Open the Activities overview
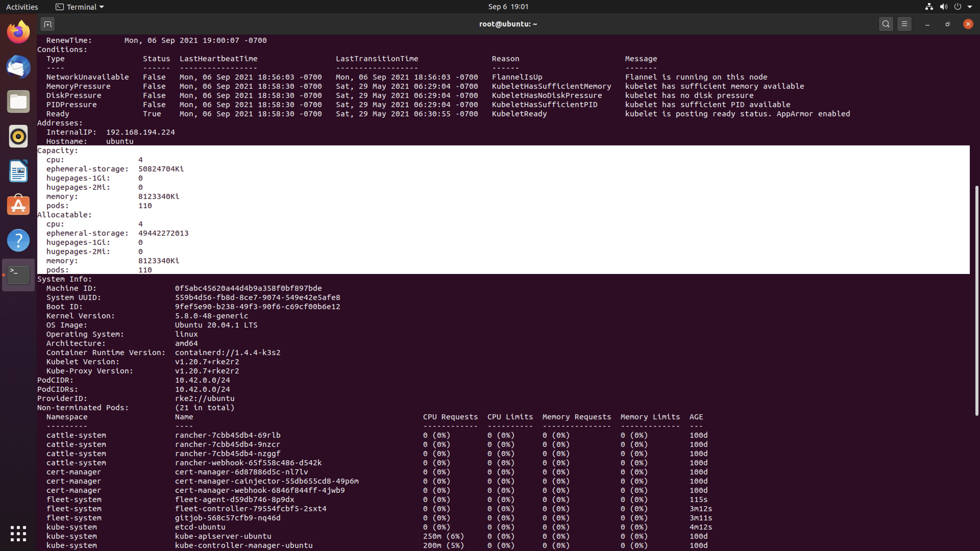Screen dimensions: 980x551 [22, 7]
